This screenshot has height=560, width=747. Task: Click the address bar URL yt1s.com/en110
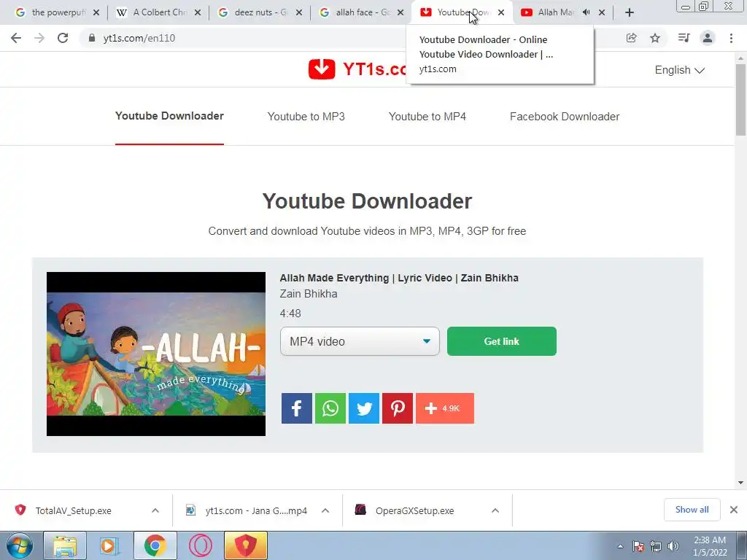[139, 38]
